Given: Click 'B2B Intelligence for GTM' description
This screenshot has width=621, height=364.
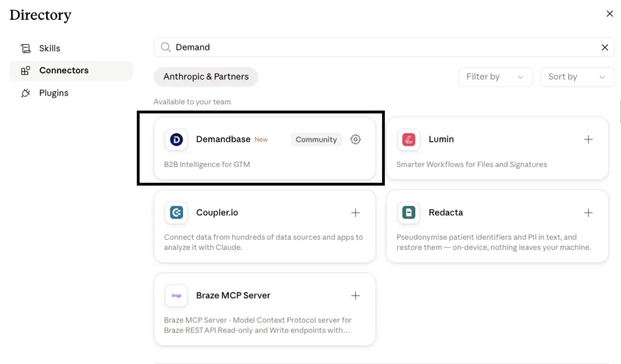Looking at the screenshot, I should (x=207, y=164).
